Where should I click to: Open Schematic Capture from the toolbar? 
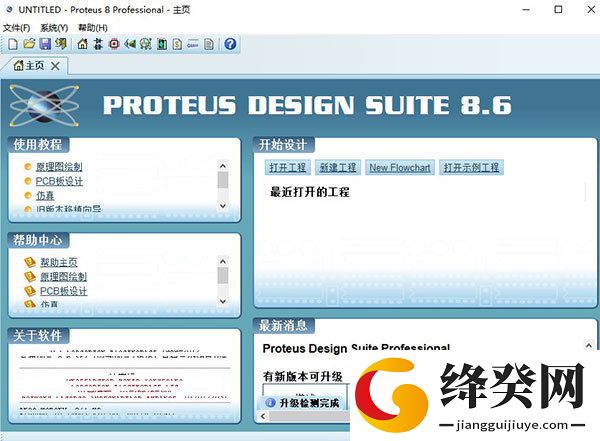98,44
